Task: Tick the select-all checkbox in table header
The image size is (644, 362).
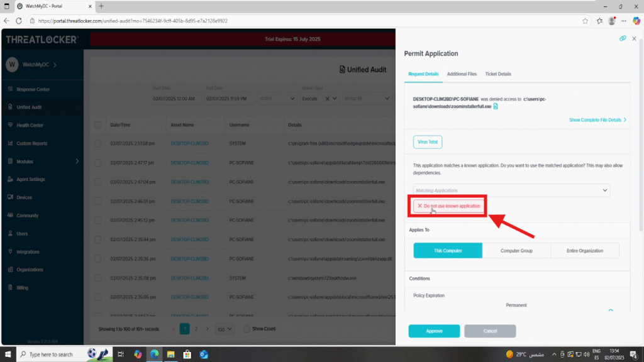Action: coord(97,125)
